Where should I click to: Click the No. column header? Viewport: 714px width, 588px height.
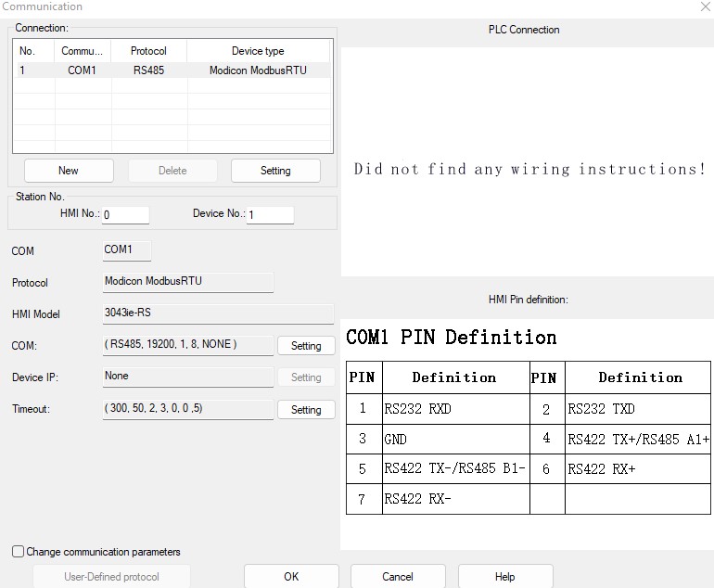click(x=27, y=51)
